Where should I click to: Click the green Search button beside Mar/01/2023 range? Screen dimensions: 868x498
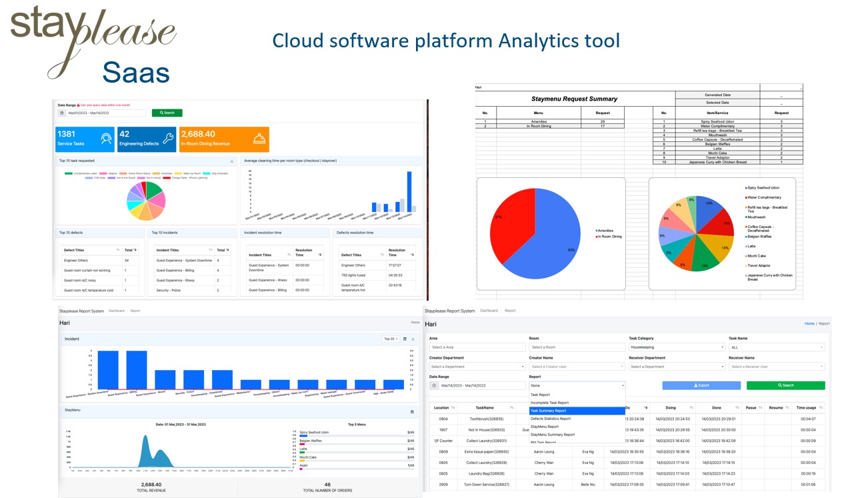[167, 113]
